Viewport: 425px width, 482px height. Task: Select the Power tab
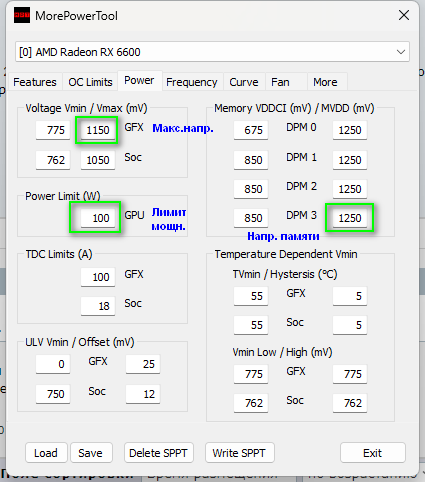point(139,80)
